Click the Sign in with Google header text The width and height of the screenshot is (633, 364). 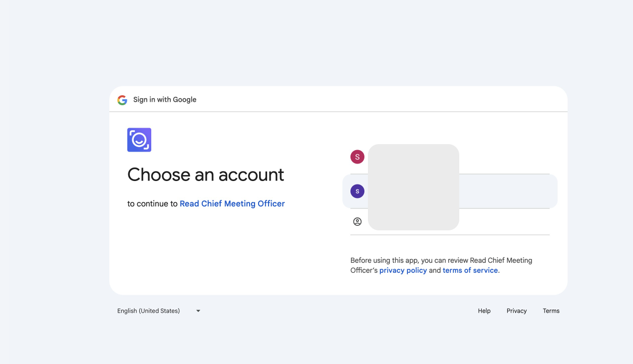click(165, 100)
